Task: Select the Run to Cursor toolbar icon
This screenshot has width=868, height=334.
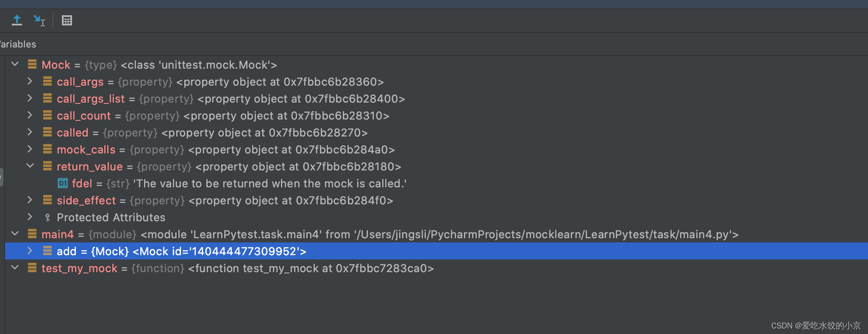Action: [x=39, y=20]
